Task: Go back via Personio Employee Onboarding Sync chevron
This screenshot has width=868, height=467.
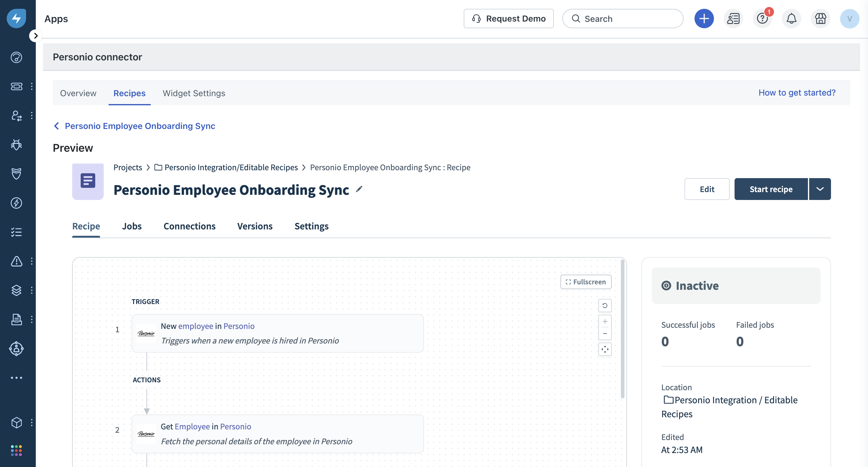Action: pyautogui.click(x=57, y=126)
